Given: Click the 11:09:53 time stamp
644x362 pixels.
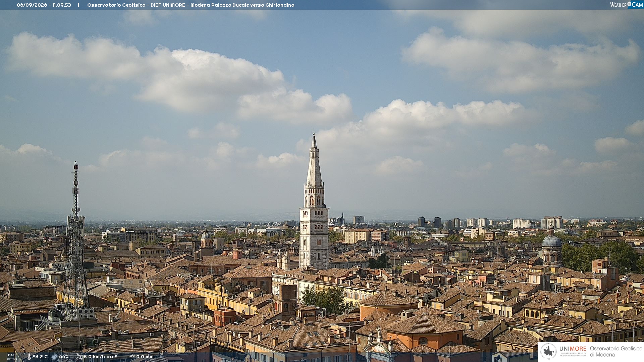Looking at the screenshot, I should point(62,5).
